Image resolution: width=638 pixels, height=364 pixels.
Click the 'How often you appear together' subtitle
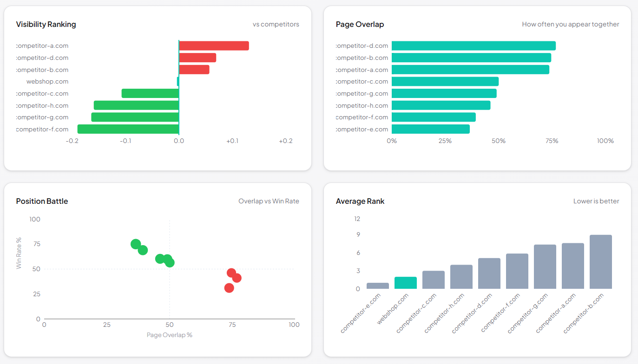point(570,24)
